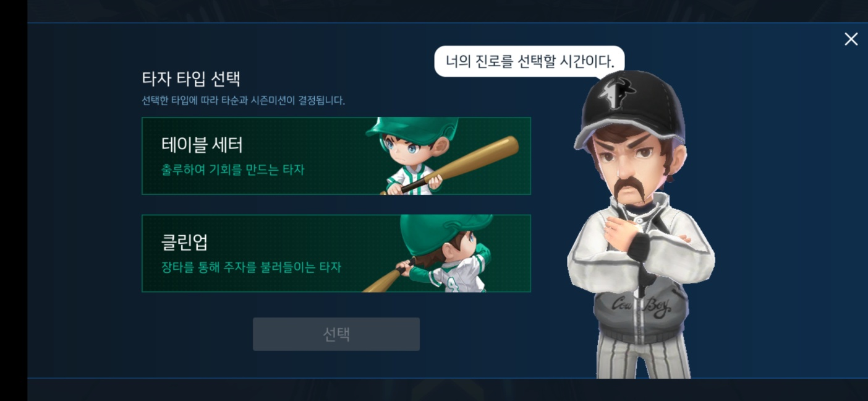Confirm with the 선택 button
The width and height of the screenshot is (868, 401).
[x=336, y=334]
